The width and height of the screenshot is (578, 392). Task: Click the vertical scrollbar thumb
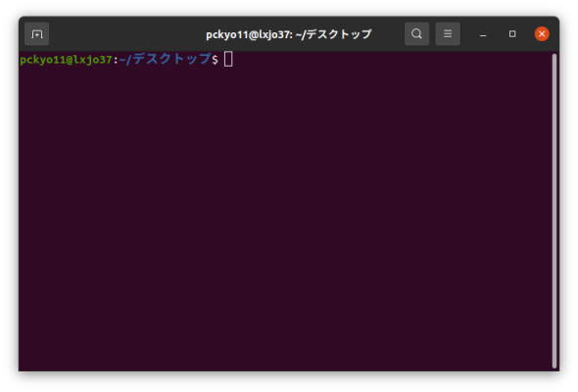(x=554, y=211)
